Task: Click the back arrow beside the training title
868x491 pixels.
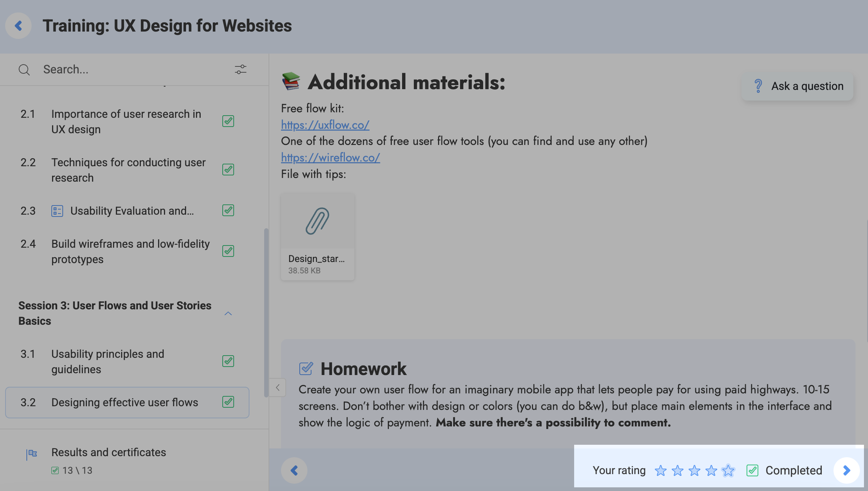Action: tap(18, 26)
